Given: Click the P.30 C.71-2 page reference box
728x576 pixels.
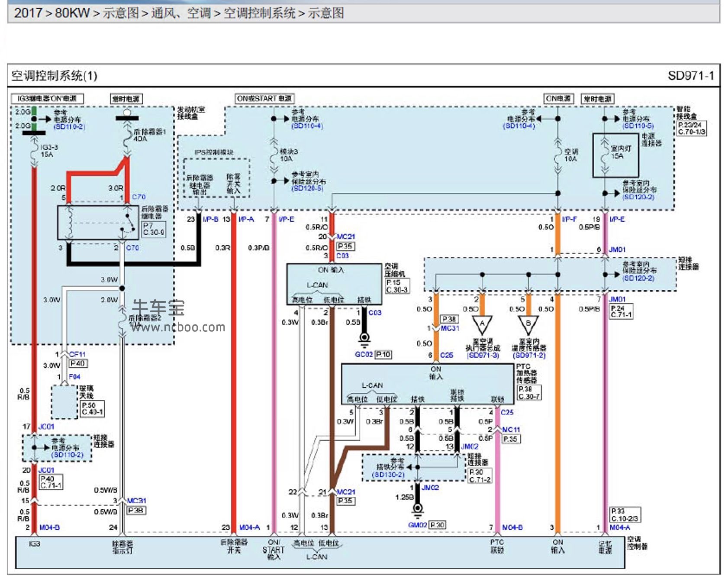Looking at the screenshot, I should 480,476.
